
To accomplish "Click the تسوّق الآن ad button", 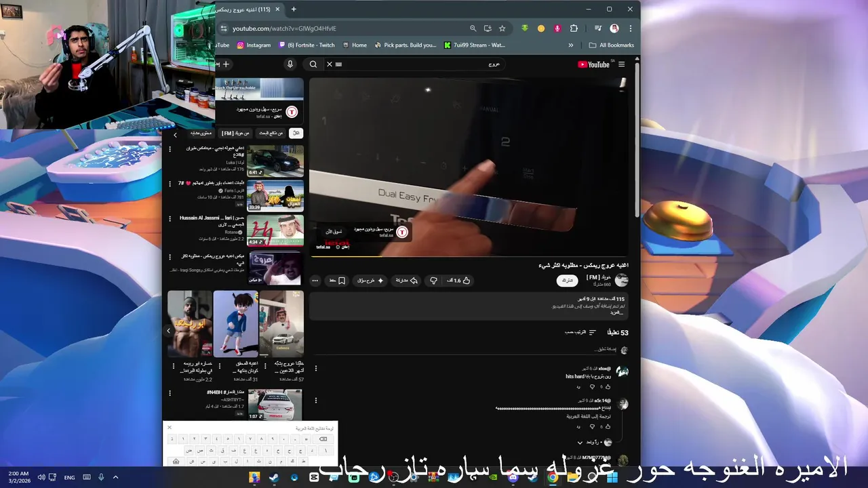I will pos(334,232).
